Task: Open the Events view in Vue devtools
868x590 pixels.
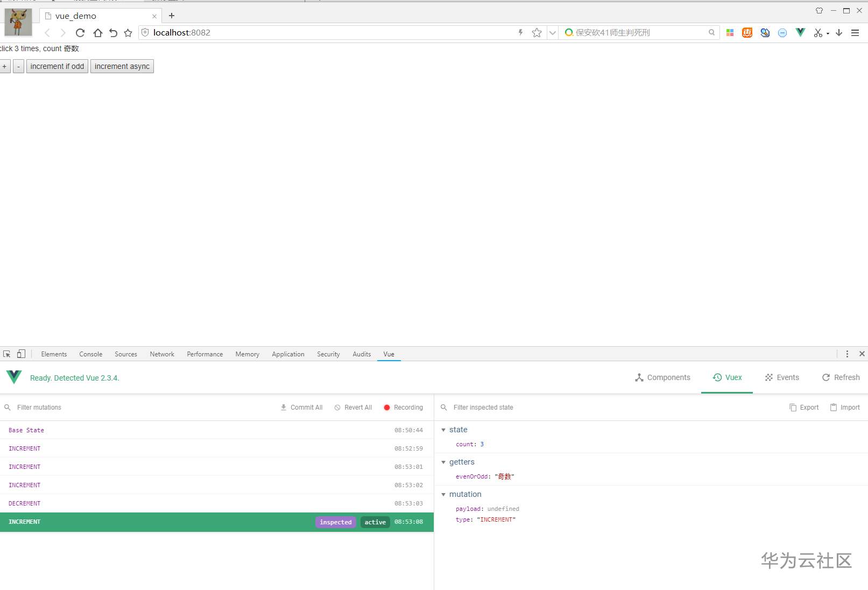Action: coord(782,377)
